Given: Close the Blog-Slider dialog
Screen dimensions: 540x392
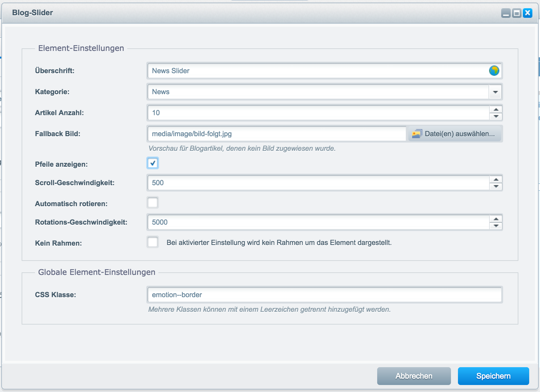Looking at the screenshot, I should pyautogui.click(x=528, y=13).
